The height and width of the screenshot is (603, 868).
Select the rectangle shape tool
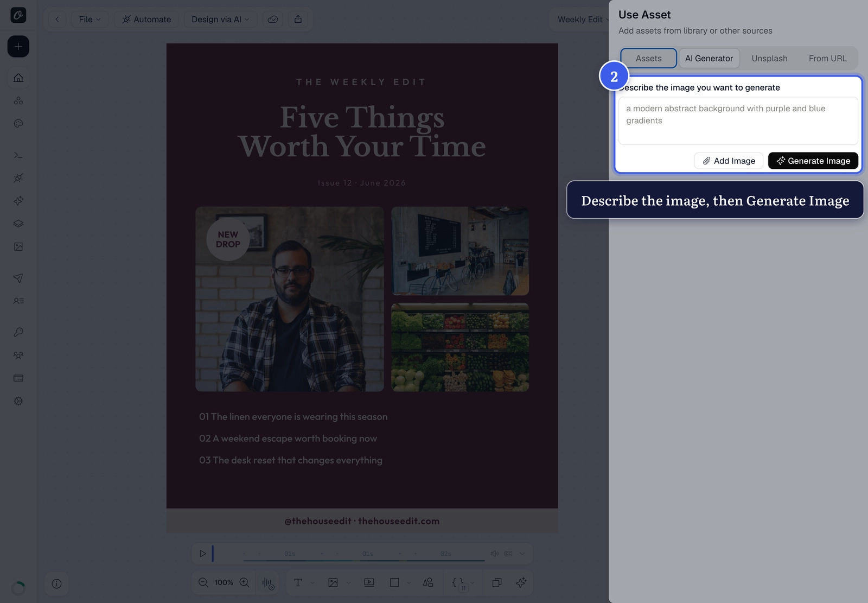point(394,582)
